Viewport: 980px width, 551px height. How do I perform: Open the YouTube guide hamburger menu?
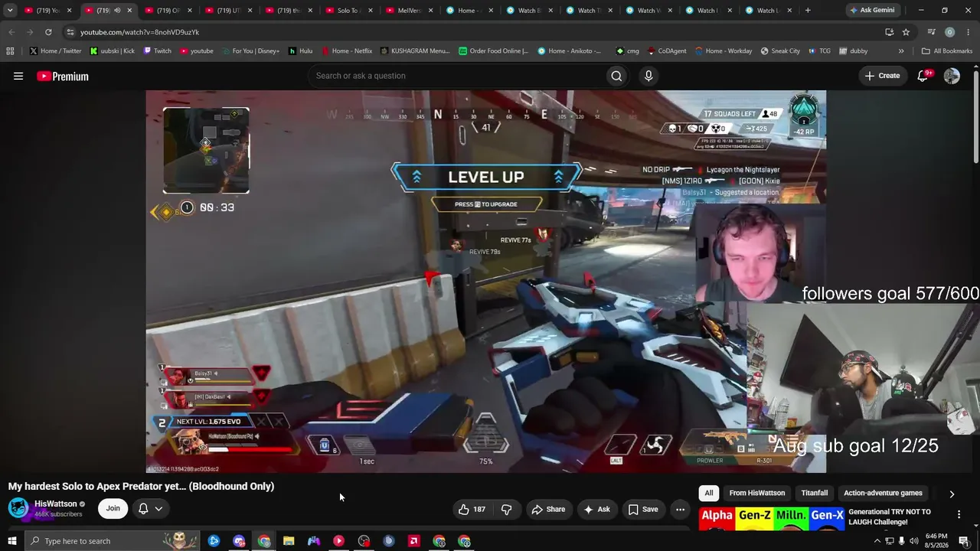click(x=18, y=76)
